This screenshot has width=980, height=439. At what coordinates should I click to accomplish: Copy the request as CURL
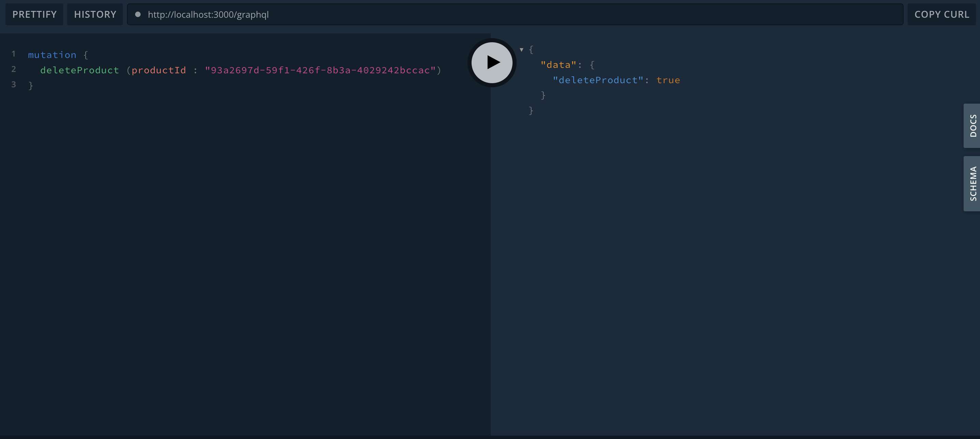click(941, 14)
